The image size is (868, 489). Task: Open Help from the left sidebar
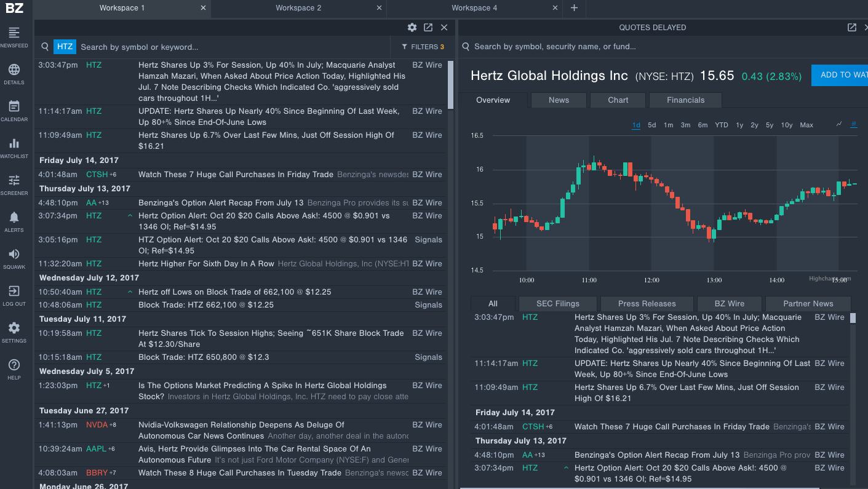pos(14,369)
